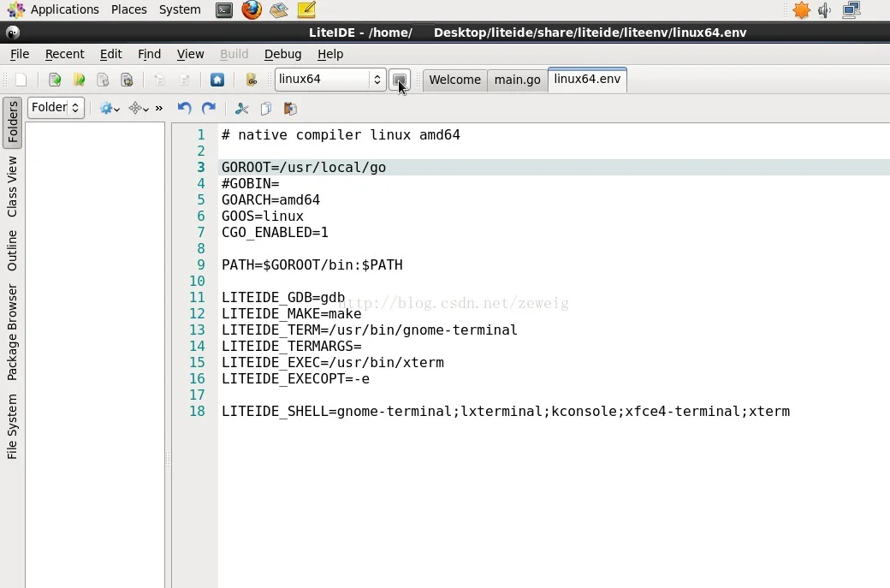Click the Edit environment button beside linux64
This screenshot has width=890, height=588.
click(399, 80)
